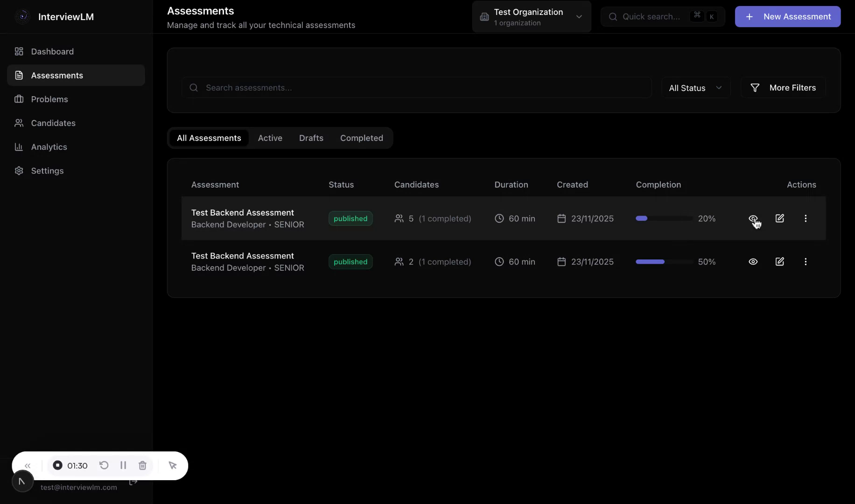The width and height of the screenshot is (855, 504).
Task: Create a New Assessment
Action: click(x=787, y=16)
